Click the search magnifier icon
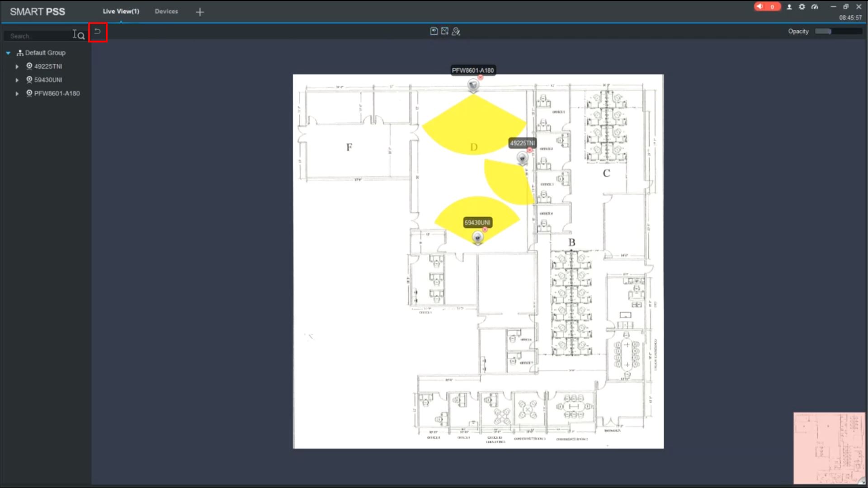This screenshot has height=488, width=868. click(x=81, y=36)
